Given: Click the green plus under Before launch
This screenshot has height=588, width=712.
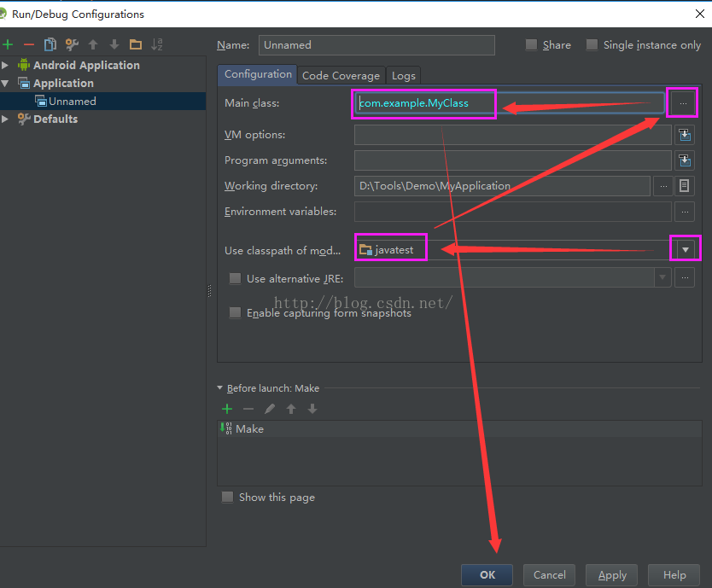Looking at the screenshot, I should (227, 409).
